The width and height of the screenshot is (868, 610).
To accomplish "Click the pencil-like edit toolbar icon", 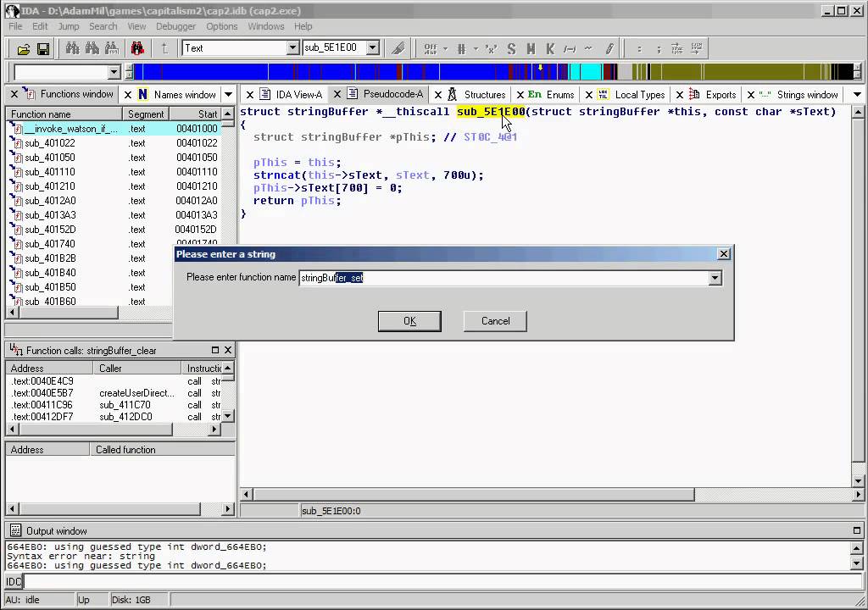I will coord(609,48).
